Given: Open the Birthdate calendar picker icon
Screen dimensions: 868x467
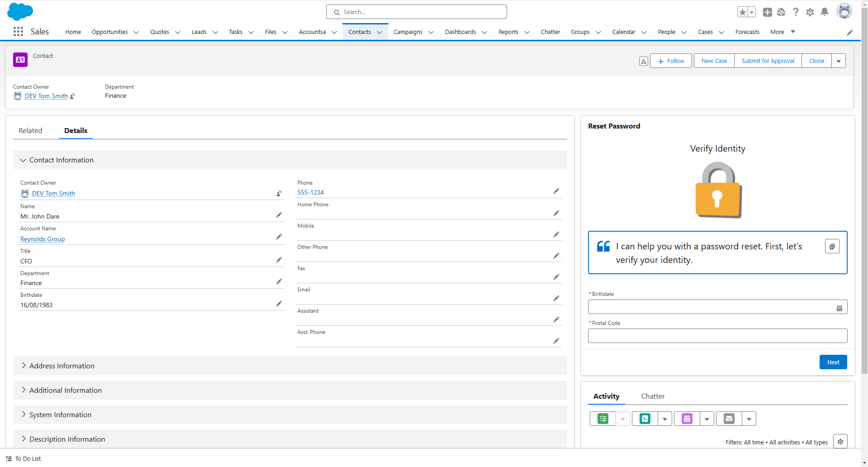Looking at the screenshot, I should pos(839,308).
